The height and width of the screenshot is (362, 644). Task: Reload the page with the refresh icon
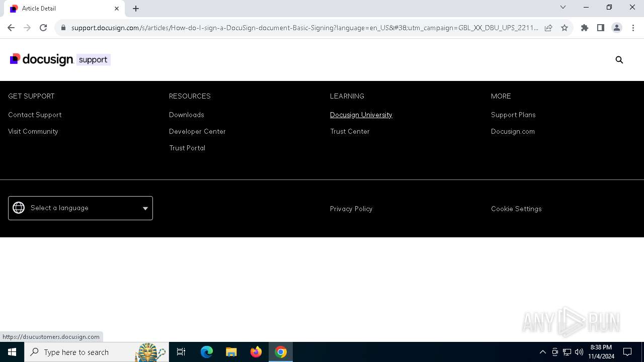click(x=43, y=28)
